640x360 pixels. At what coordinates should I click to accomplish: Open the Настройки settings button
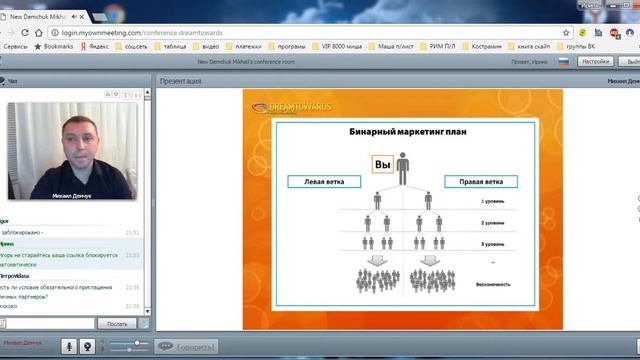(596, 61)
